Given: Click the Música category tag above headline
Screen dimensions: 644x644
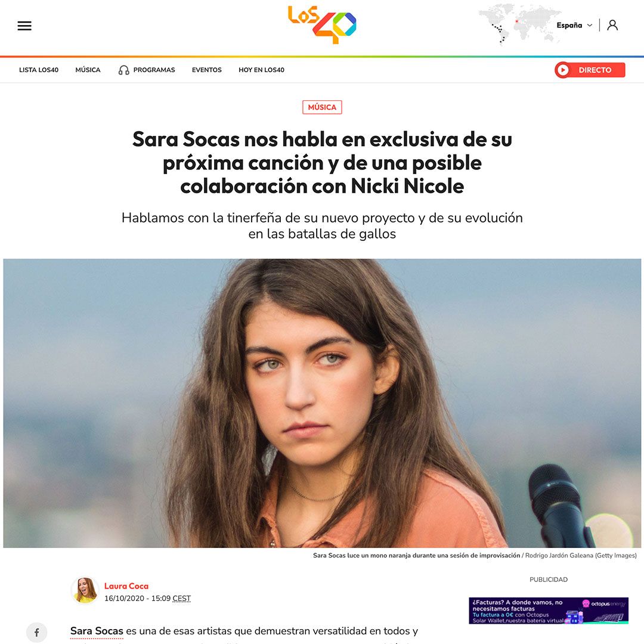Looking at the screenshot, I should (322, 107).
